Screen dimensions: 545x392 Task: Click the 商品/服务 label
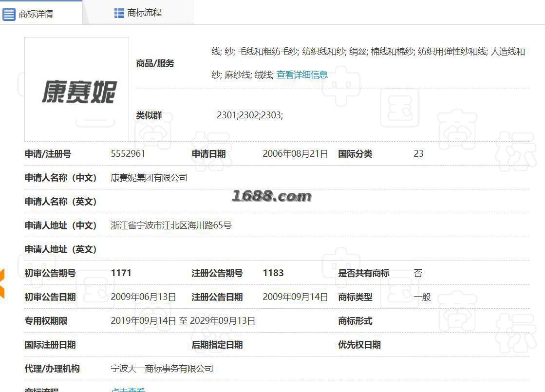155,63
